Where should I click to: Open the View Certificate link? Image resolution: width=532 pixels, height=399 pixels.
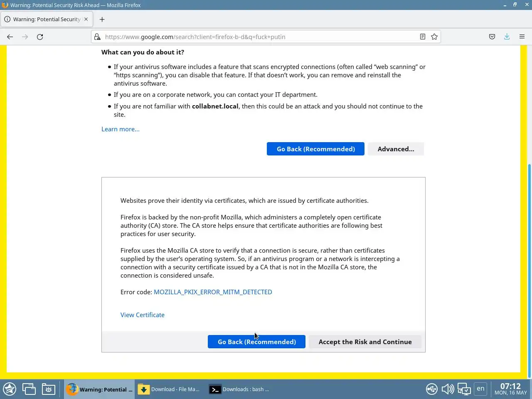coord(143,315)
